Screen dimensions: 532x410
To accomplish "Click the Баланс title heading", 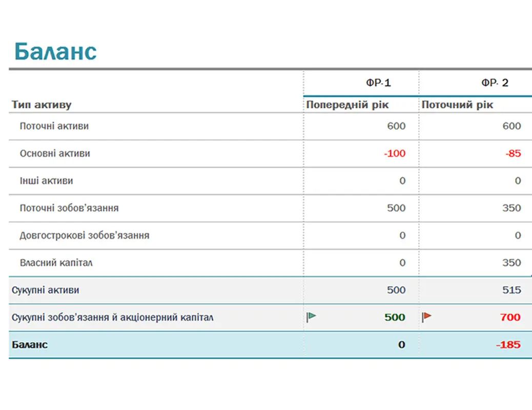I will (x=56, y=50).
